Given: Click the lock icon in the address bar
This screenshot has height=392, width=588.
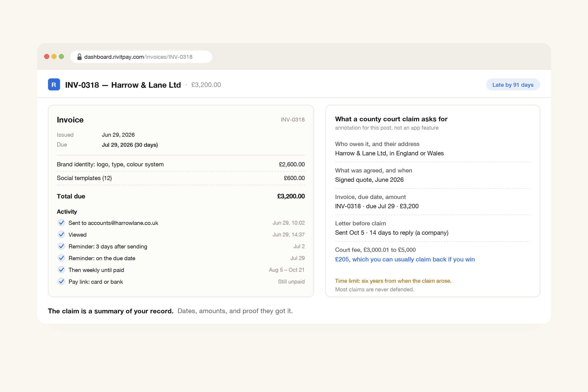Looking at the screenshot, I should (79, 57).
